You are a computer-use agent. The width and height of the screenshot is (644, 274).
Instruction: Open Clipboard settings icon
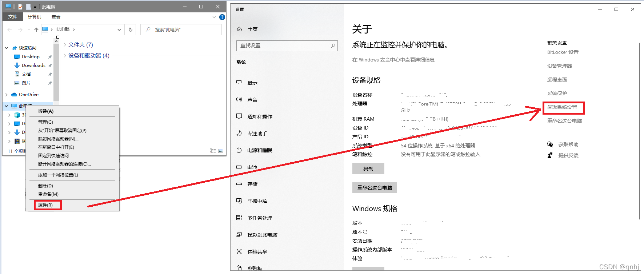[239, 268]
